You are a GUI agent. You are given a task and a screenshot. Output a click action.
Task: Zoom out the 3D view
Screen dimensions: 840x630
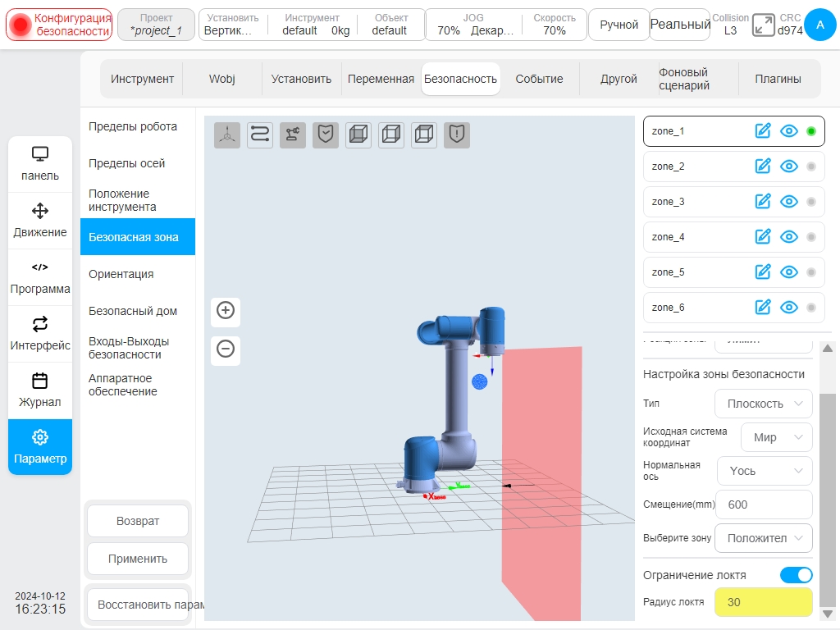pyautogui.click(x=226, y=349)
